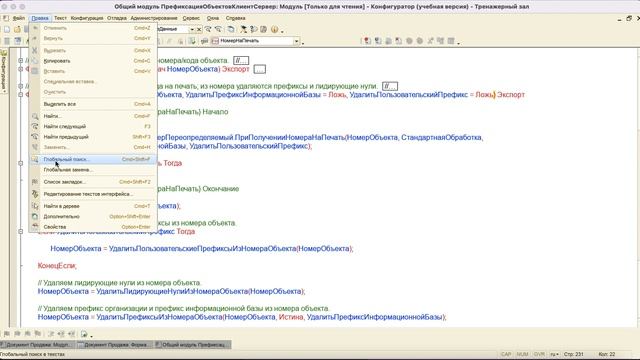Open the search text dropdown arrow
The width and height of the screenshot is (640, 360).
tap(192, 29)
